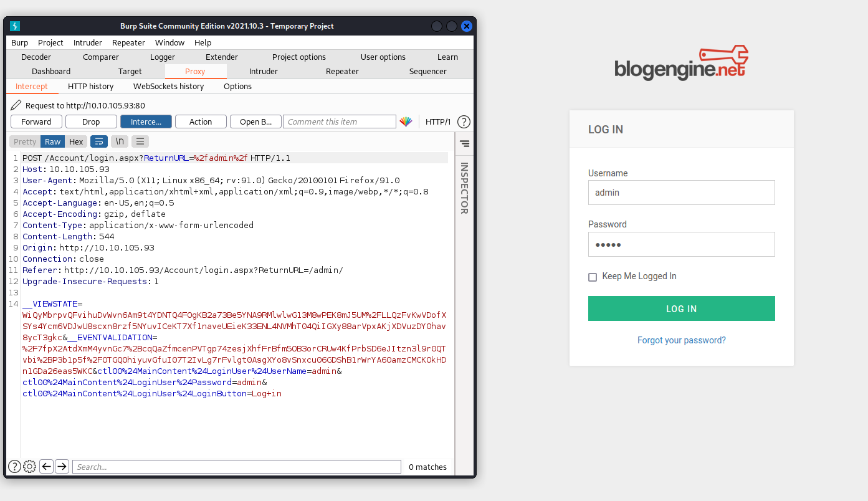
Task: Click the Content-Length: 544 header line
Action: pos(69,236)
